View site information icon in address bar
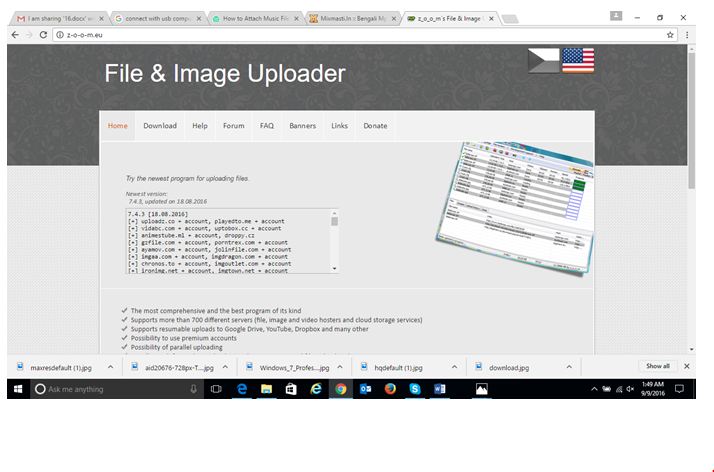Screen dimensions: 714x472 (x=60, y=35)
